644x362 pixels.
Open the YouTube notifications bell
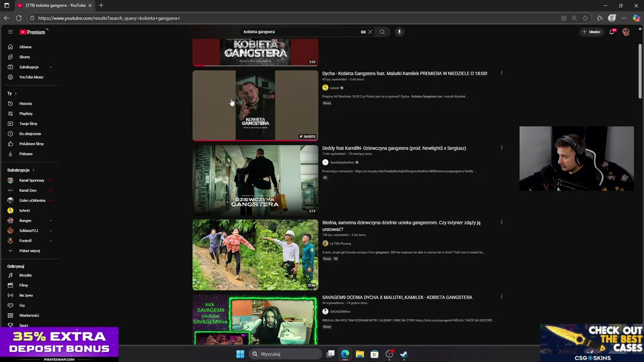click(612, 32)
